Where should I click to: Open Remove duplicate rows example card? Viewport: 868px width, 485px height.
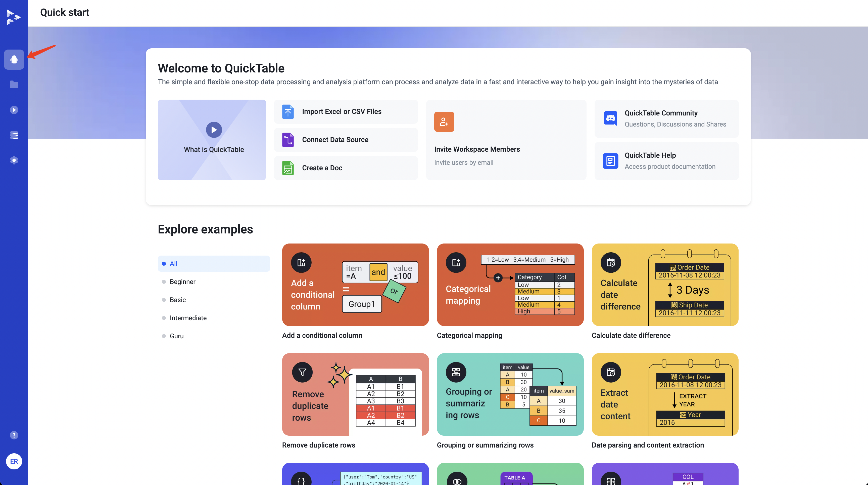[x=356, y=394]
